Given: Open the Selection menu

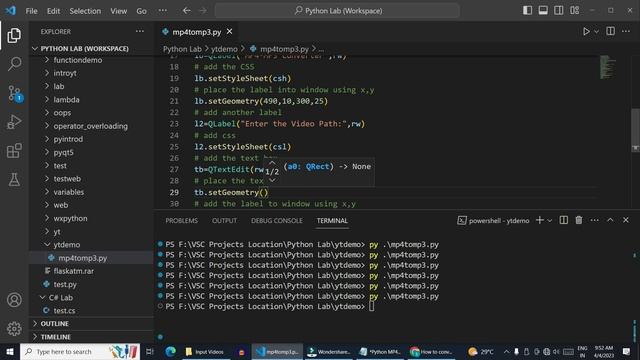Looking at the screenshot, I should point(85,11).
